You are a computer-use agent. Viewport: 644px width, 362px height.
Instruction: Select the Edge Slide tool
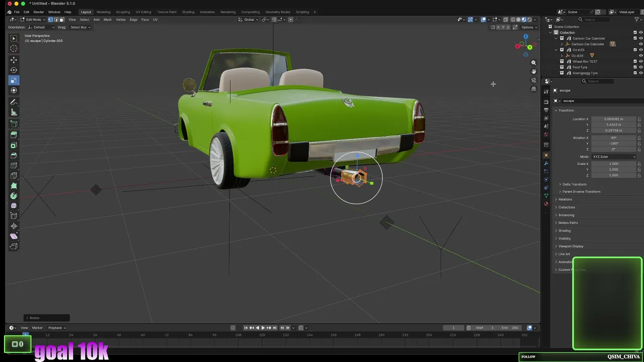(x=14, y=216)
